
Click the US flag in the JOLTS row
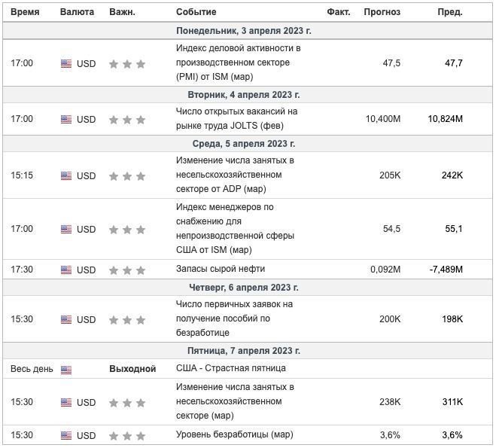[66, 120]
